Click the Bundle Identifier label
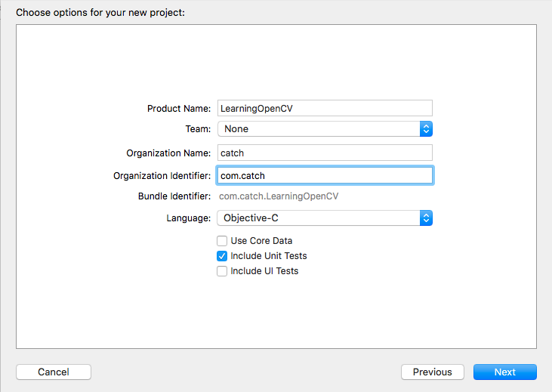 tap(174, 196)
